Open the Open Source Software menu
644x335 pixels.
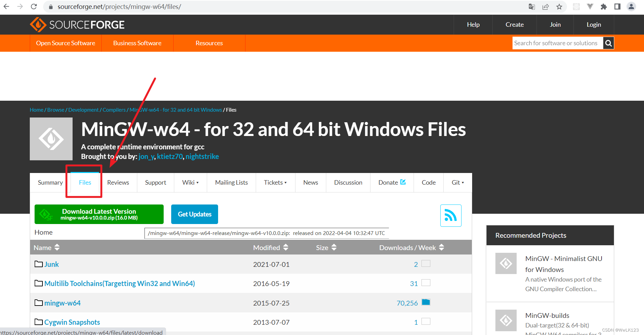click(x=66, y=43)
